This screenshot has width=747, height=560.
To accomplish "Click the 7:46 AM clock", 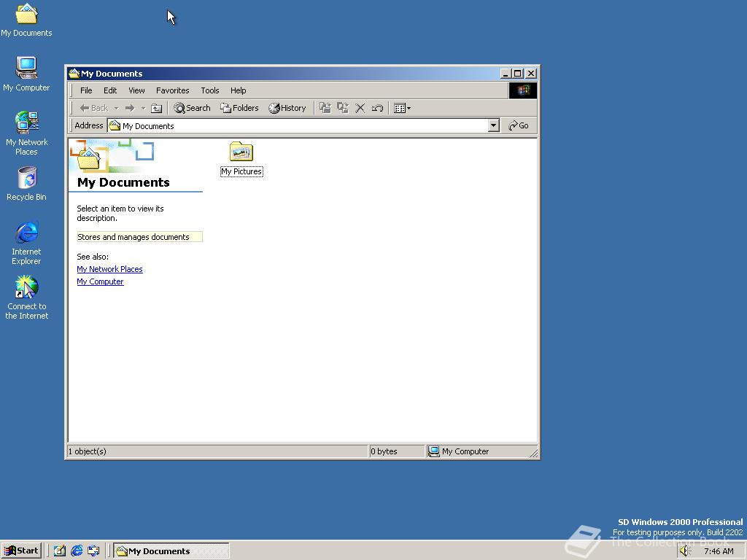I will [719, 551].
